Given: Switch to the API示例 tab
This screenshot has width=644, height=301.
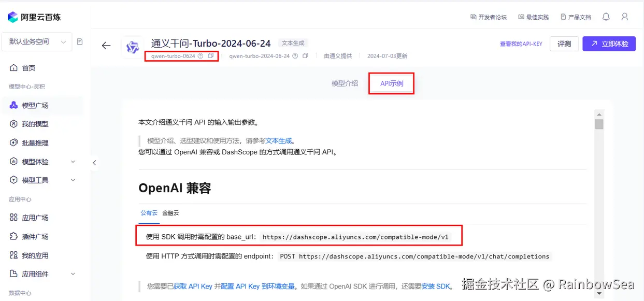Looking at the screenshot, I should click(392, 83).
